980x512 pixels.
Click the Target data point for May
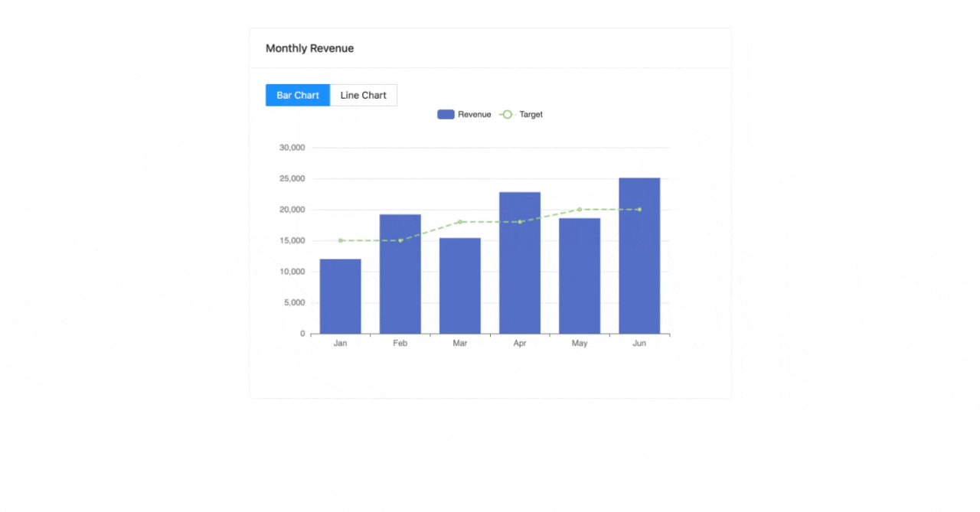[x=580, y=210]
